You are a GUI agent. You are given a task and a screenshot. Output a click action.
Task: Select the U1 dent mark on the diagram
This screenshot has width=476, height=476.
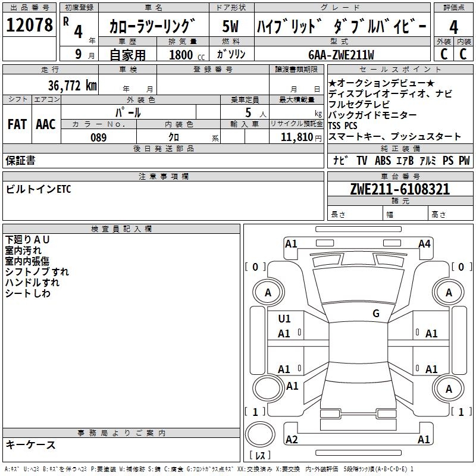(x=284, y=319)
